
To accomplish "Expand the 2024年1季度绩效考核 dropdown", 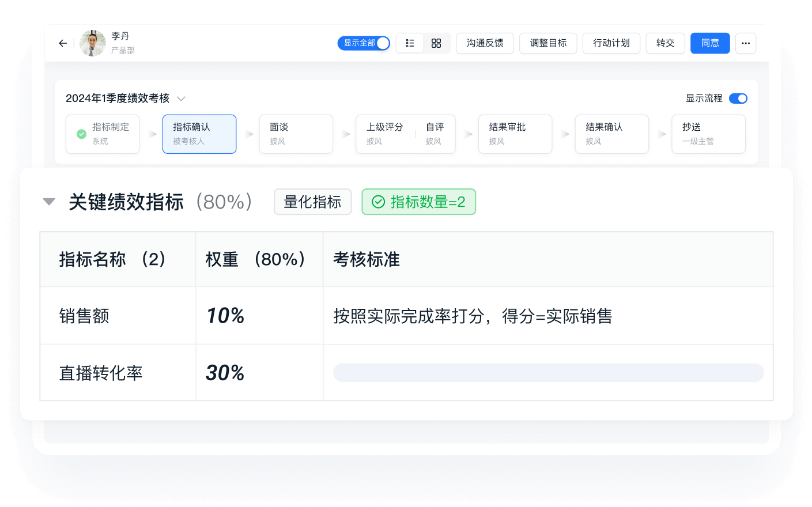I will coord(181,99).
